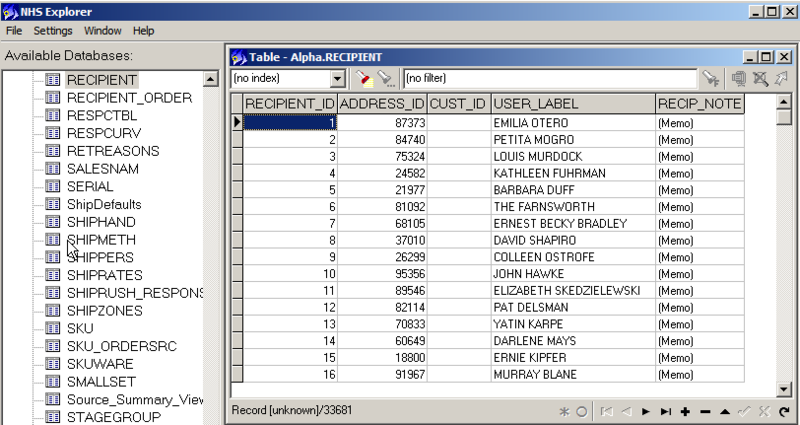This screenshot has height=425, width=800.
Task: Open the Window menu
Action: tap(103, 31)
